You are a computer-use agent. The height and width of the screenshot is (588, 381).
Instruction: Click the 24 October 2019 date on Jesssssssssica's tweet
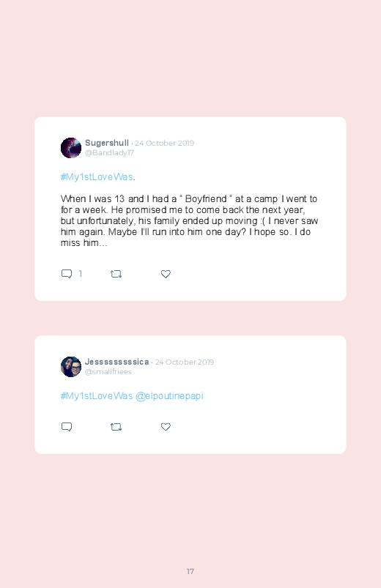pos(185,362)
